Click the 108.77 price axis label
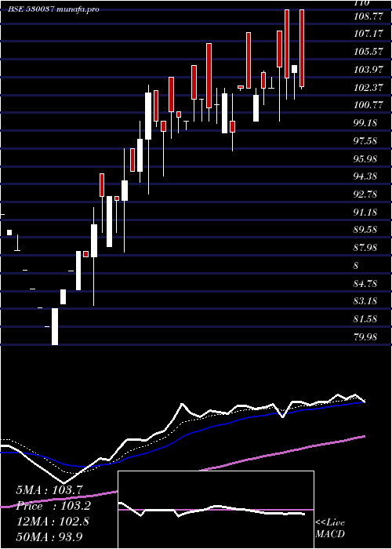 click(368, 16)
